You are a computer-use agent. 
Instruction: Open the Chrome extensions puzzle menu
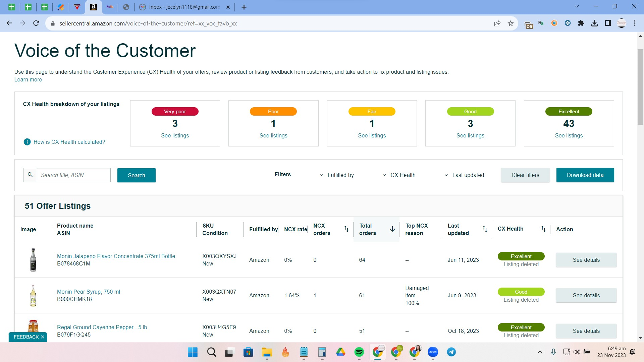[581, 23]
